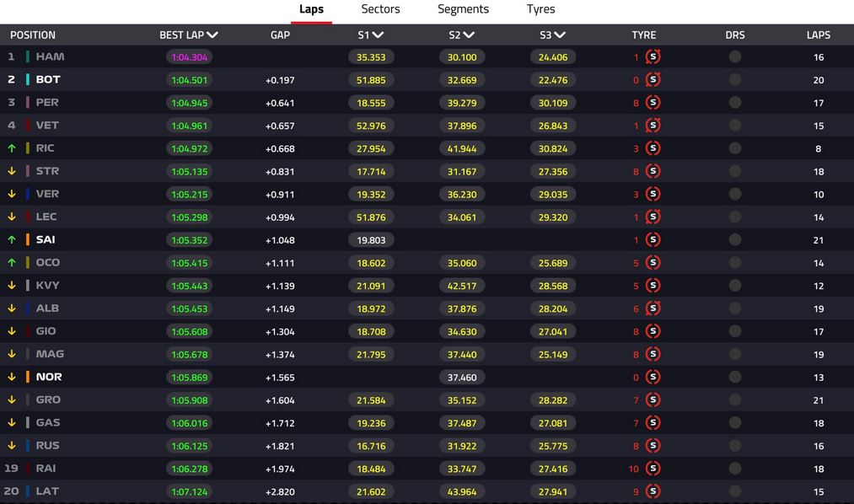
Task: Click RIC's green position-up arrow
Action: pyautogui.click(x=12, y=148)
